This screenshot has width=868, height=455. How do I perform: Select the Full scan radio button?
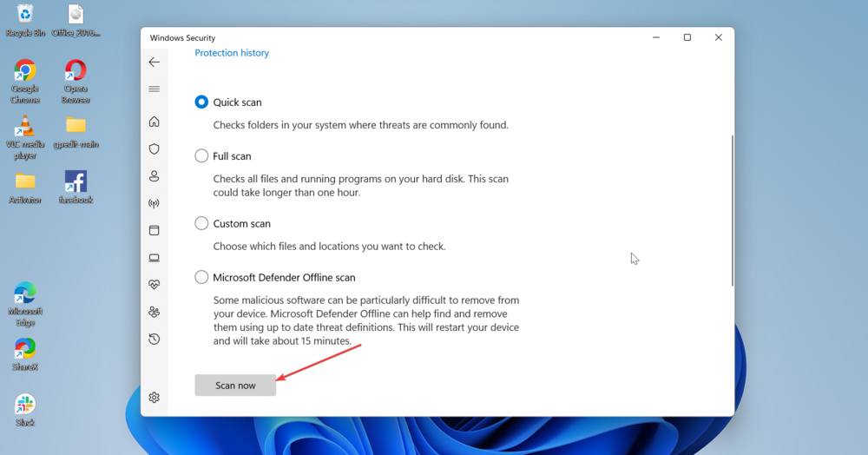(201, 156)
